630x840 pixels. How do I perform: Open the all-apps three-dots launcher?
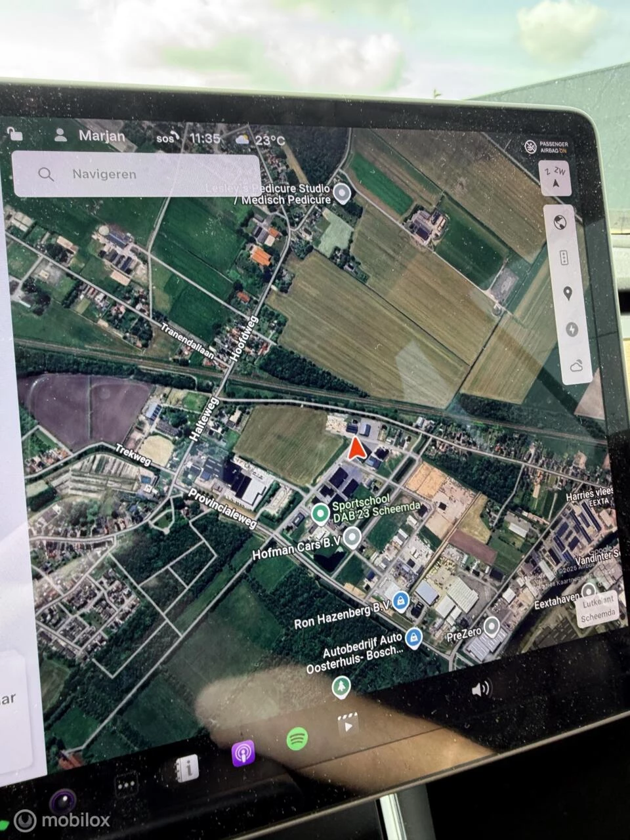126,784
